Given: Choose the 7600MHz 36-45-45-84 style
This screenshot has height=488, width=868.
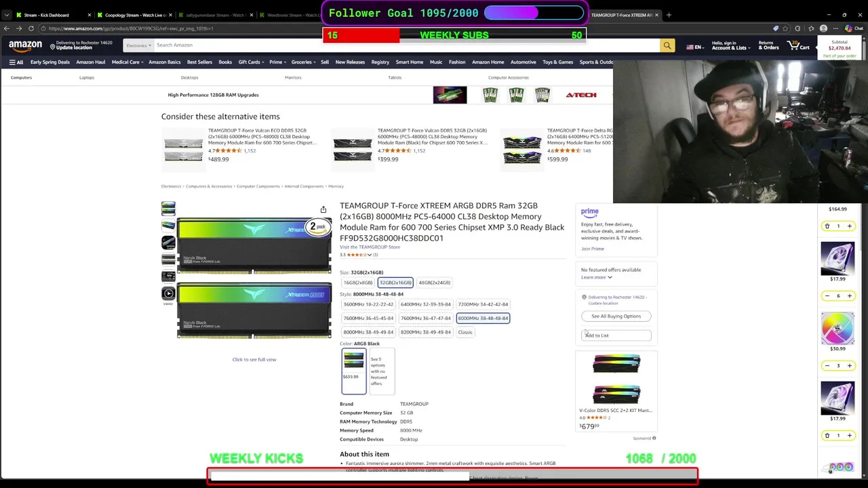Looking at the screenshot, I should click(368, 318).
